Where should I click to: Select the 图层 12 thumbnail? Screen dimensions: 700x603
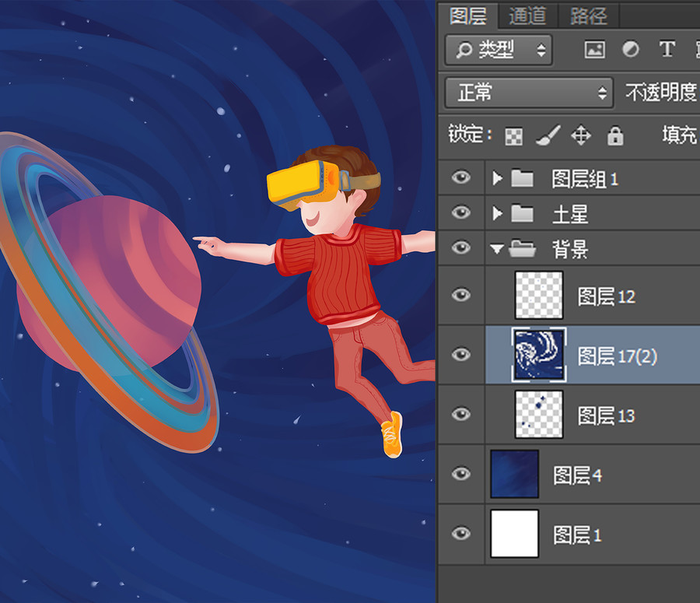[x=539, y=295]
